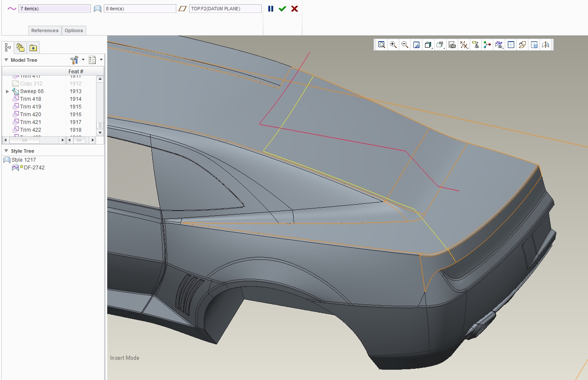Select Trim 421 feature
The height and width of the screenshot is (380, 588).
tap(30, 122)
